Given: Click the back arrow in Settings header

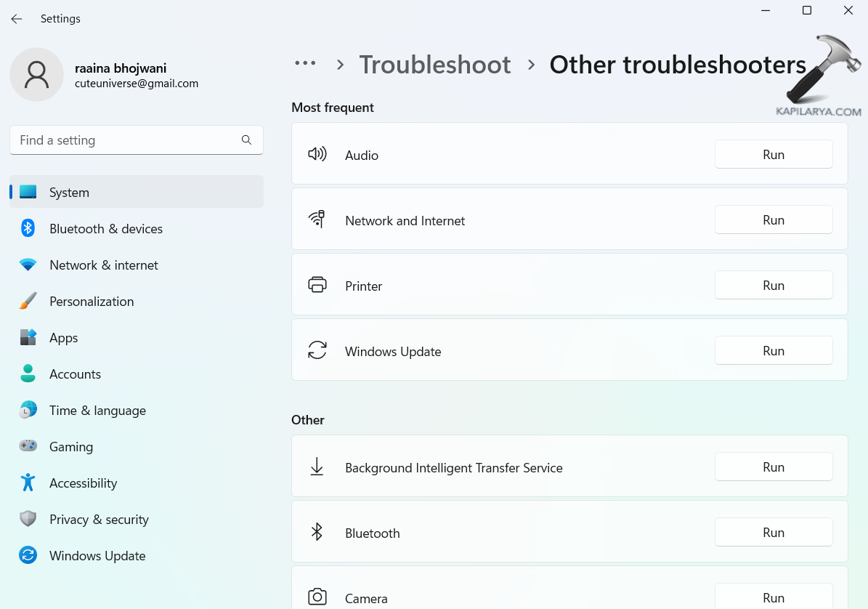Looking at the screenshot, I should coord(16,19).
